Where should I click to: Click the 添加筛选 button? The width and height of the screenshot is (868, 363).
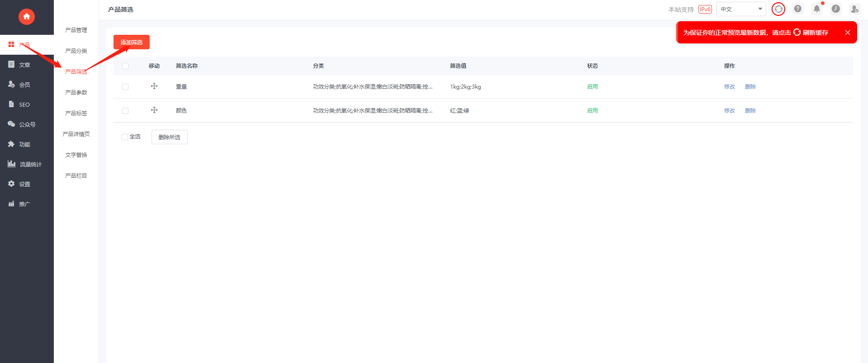point(132,42)
